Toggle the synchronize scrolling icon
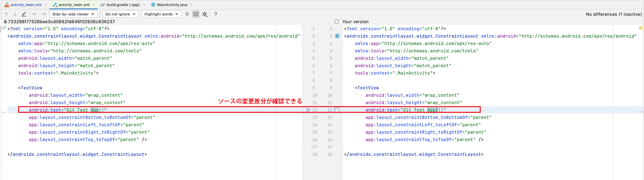 196,14
